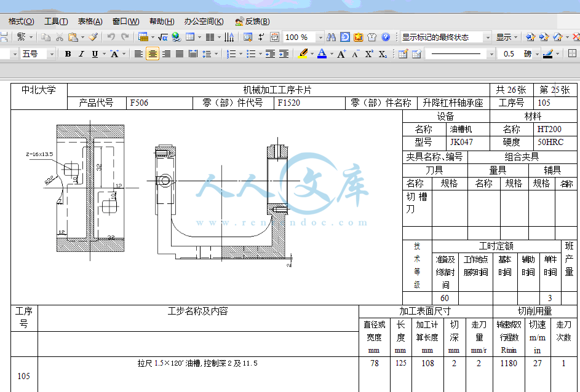Toggle superscript formatting
The height and width of the screenshot is (392, 580).
pos(369,54)
